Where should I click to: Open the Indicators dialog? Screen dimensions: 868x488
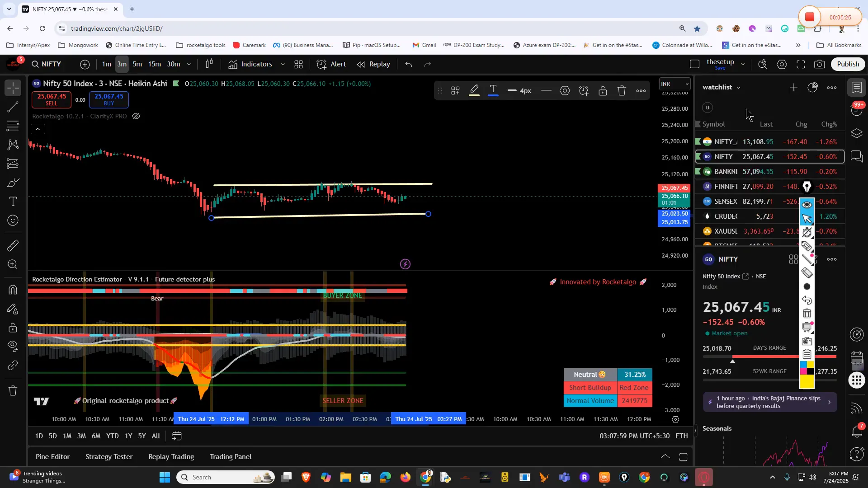250,64
